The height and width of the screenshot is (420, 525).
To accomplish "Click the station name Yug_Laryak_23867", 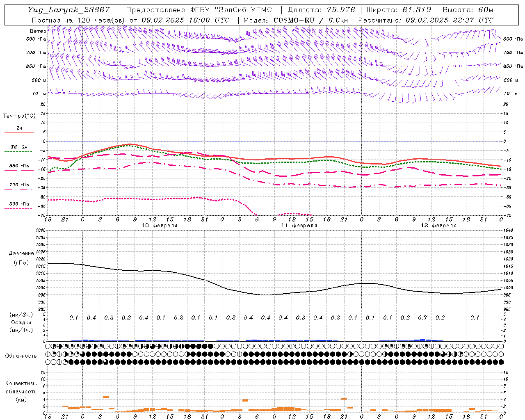I will pyautogui.click(x=68, y=10).
